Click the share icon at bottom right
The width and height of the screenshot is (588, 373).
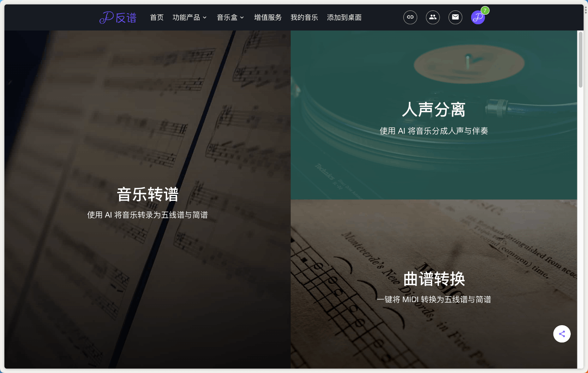click(x=562, y=334)
